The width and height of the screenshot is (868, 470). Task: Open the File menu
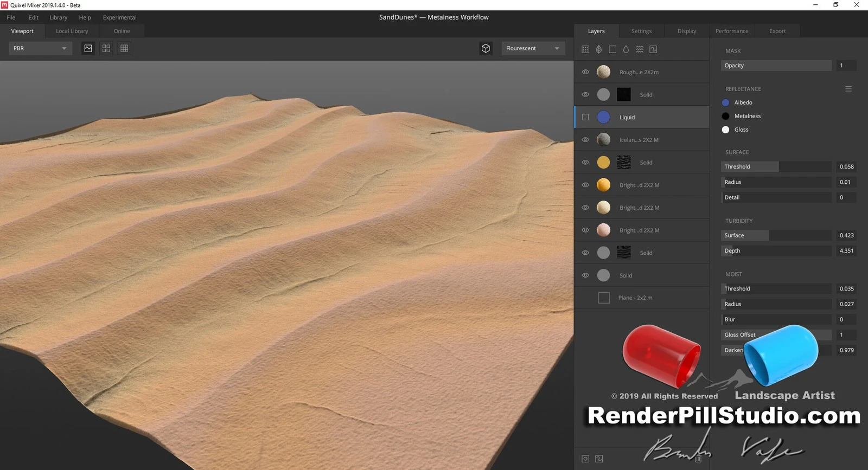point(11,17)
